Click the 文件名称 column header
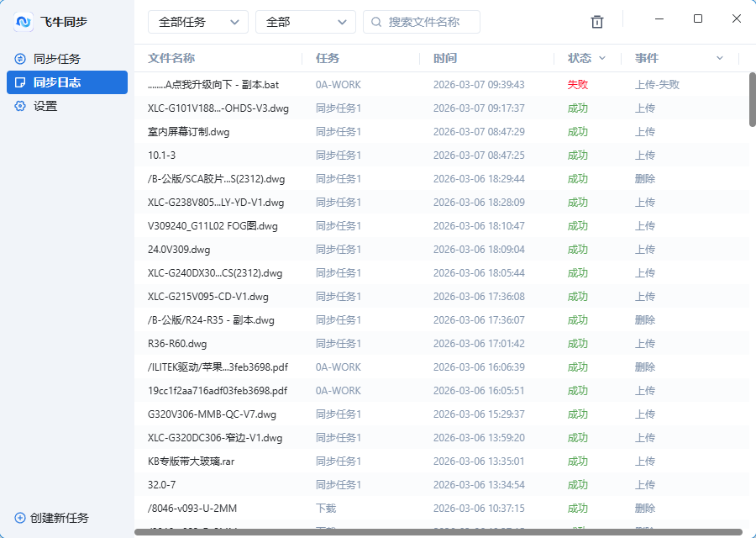 click(171, 58)
